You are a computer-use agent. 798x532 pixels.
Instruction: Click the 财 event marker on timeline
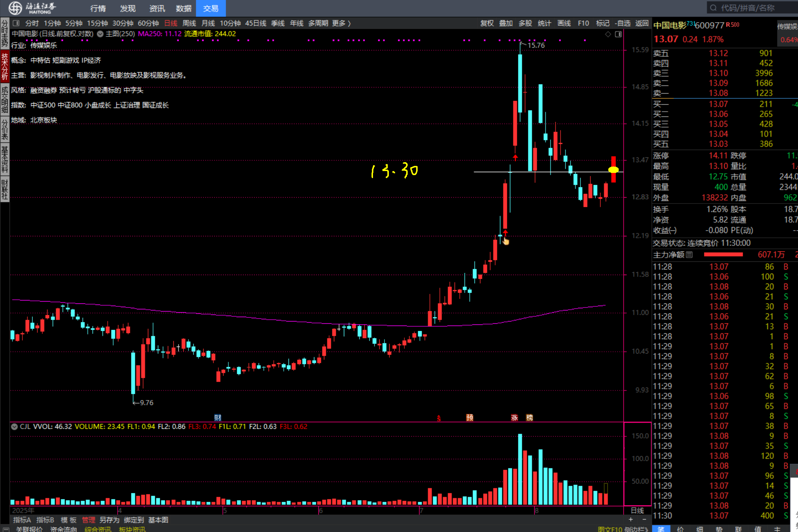point(218,418)
